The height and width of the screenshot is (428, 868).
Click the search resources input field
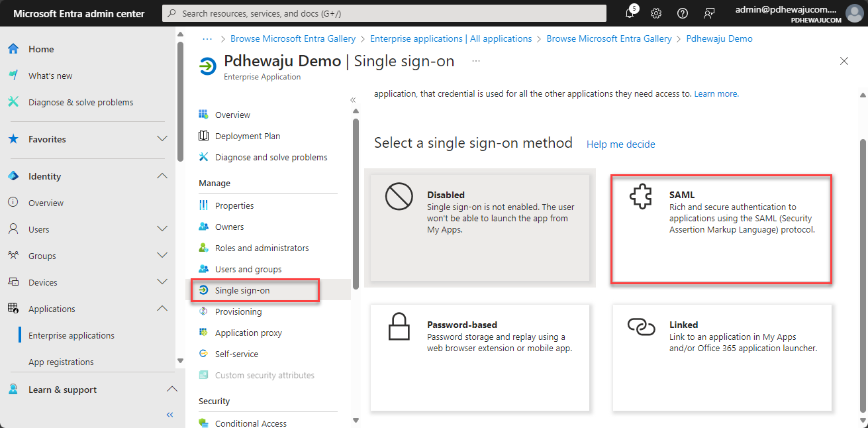click(x=384, y=13)
